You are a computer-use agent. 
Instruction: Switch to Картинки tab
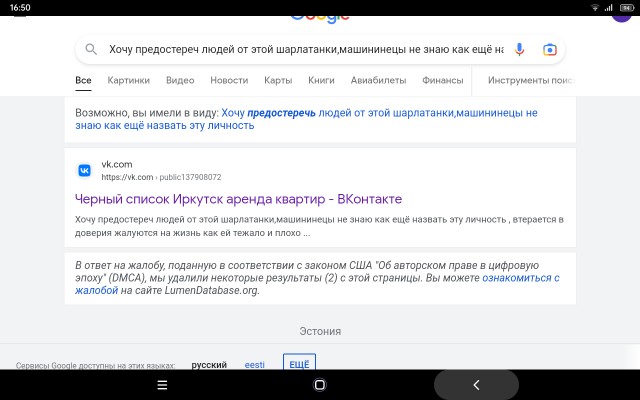(129, 80)
